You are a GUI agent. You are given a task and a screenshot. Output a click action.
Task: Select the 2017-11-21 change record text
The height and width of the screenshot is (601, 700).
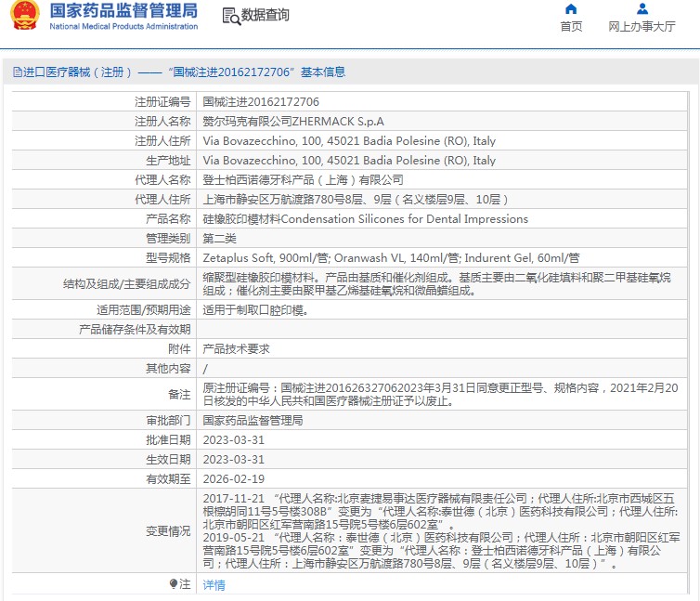coord(440,511)
